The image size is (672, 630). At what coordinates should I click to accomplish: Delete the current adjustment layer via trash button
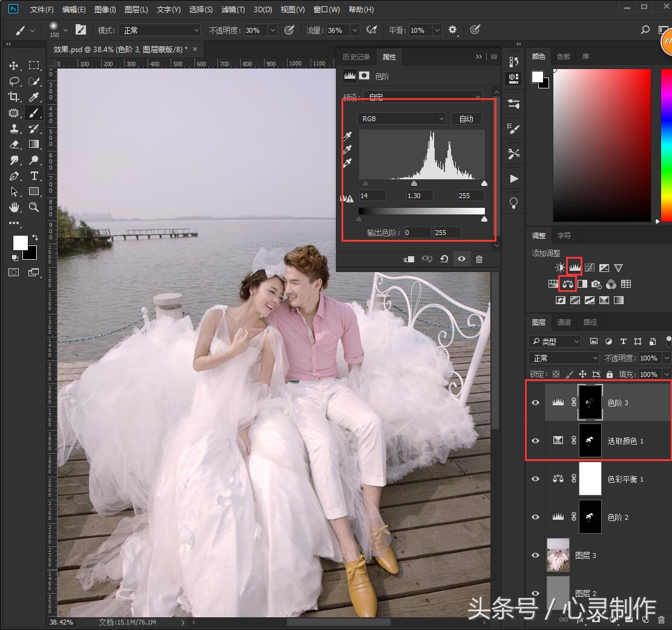[x=479, y=259]
